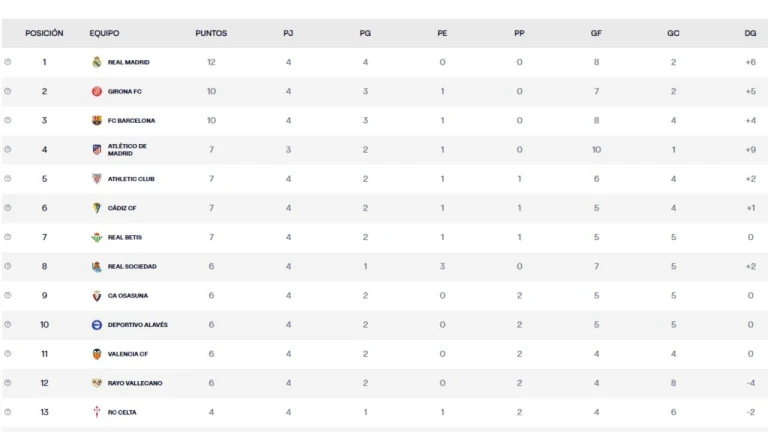The width and height of the screenshot is (768, 432).
Task: Click the Athletic Club crest icon
Action: coord(97,179)
